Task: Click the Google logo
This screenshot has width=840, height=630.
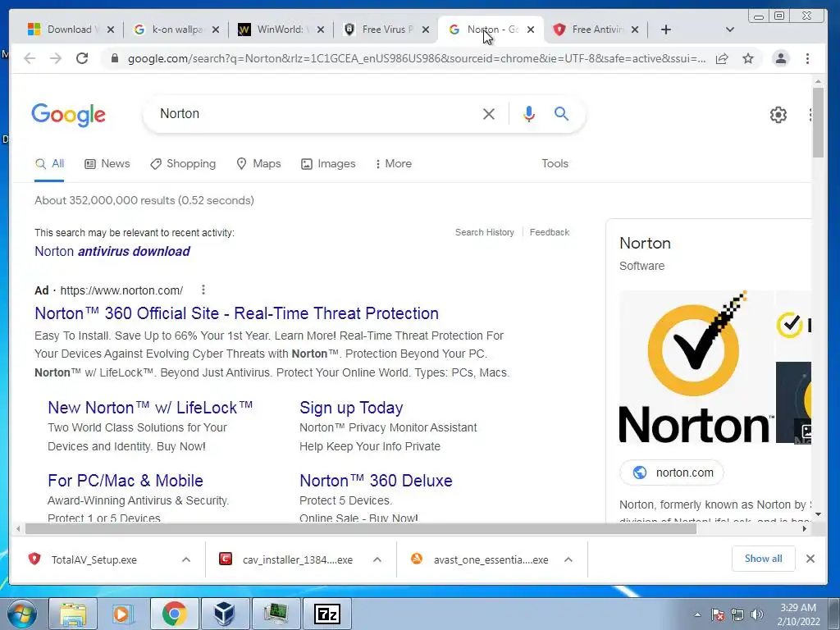Action: pos(69,115)
